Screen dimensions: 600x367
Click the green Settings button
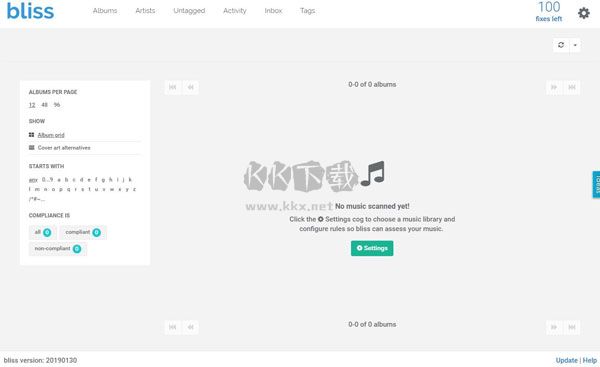tap(372, 248)
